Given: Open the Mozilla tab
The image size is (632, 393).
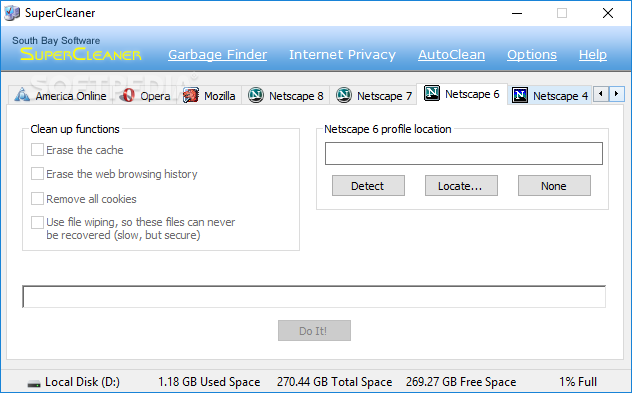Looking at the screenshot, I should click(x=209, y=96).
